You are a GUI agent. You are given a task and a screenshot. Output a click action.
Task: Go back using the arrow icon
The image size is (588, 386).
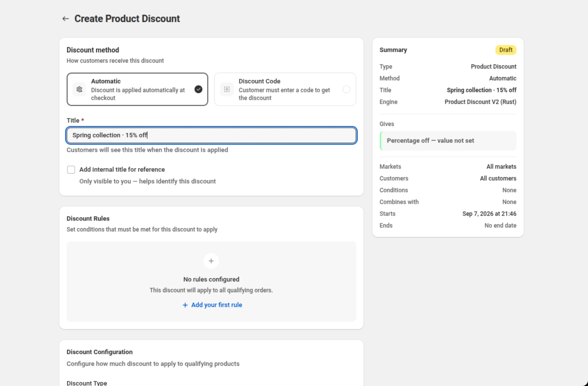tap(65, 19)
